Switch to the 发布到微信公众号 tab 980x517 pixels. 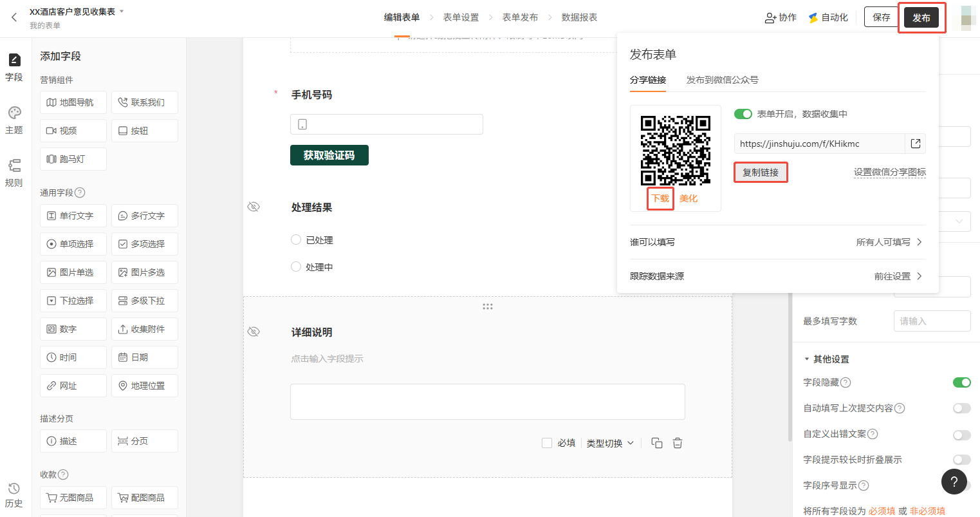coord(722,80)
